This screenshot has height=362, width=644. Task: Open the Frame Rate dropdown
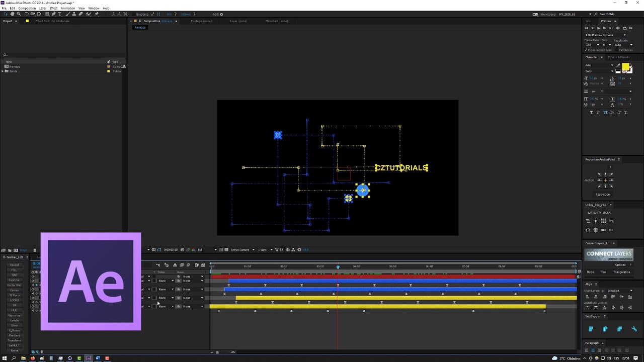(x=592, y=45)
